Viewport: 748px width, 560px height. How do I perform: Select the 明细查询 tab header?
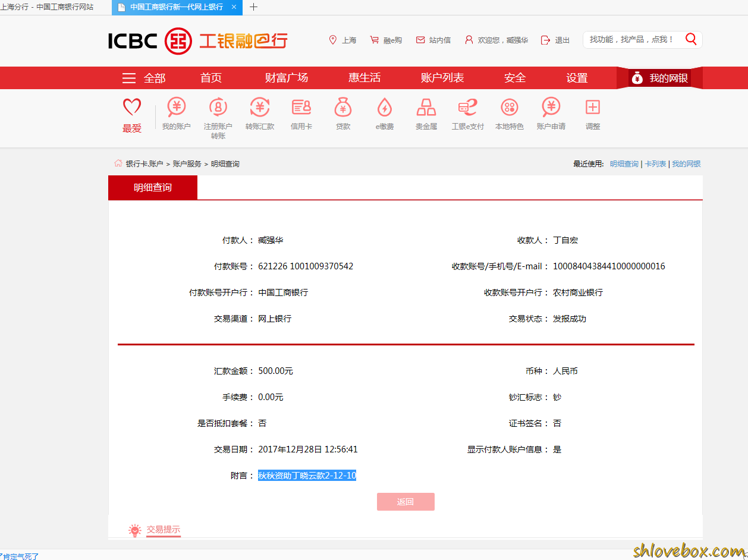[x=153, y=187]
